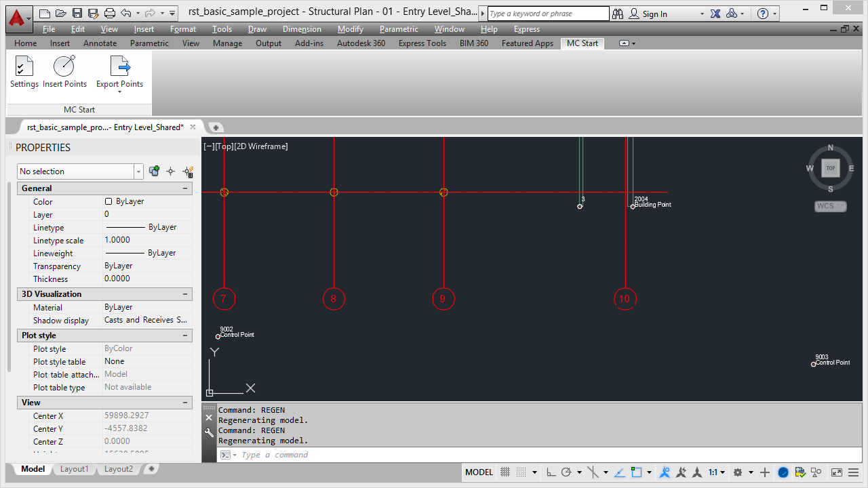Open the annotation scale 1:1 dropdown
This screenshot has height=488, width=868.
(717, 472)
